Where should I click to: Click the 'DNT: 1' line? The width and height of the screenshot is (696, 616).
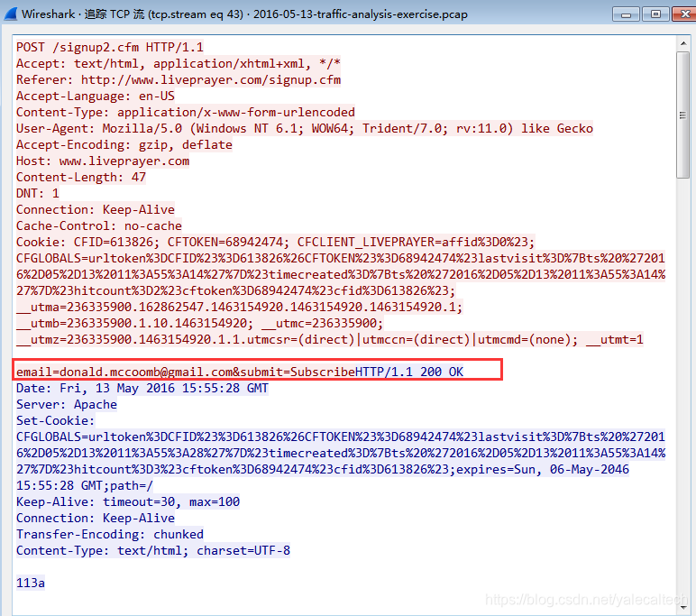click(38, 193)
